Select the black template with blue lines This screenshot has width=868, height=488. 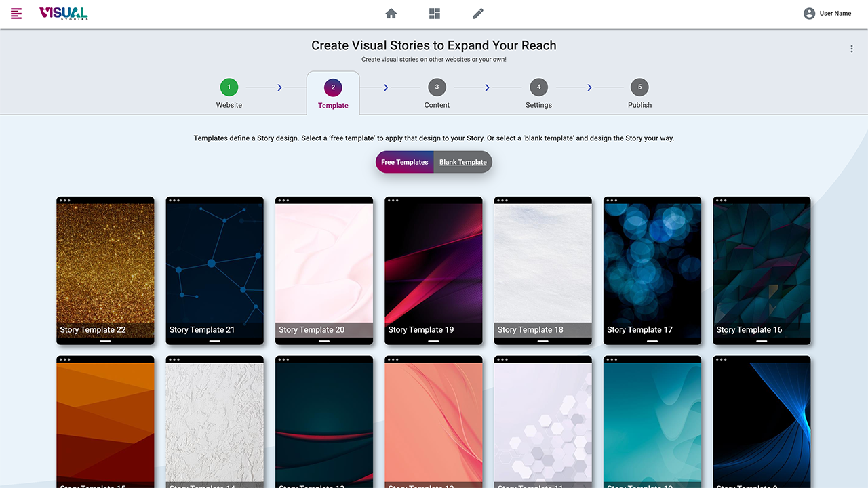tap(762, 422)
